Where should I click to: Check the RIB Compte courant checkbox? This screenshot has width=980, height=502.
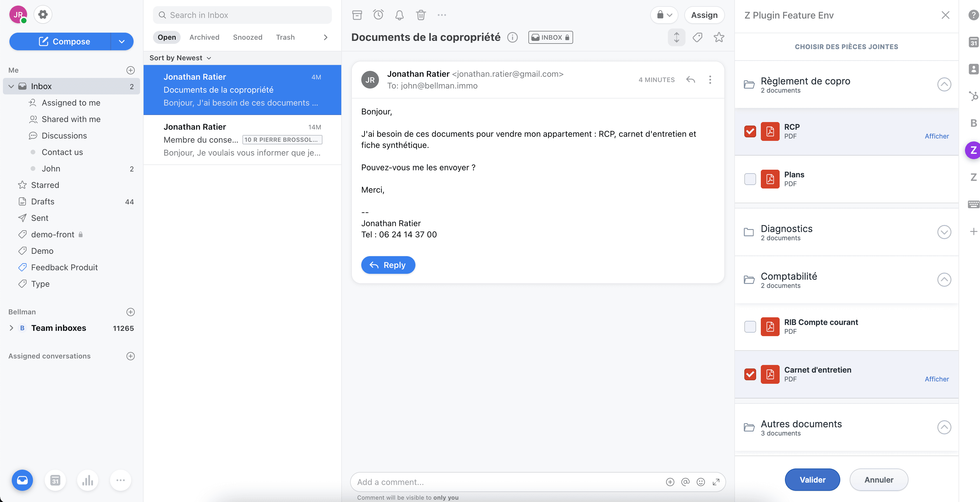pos(750,326)
